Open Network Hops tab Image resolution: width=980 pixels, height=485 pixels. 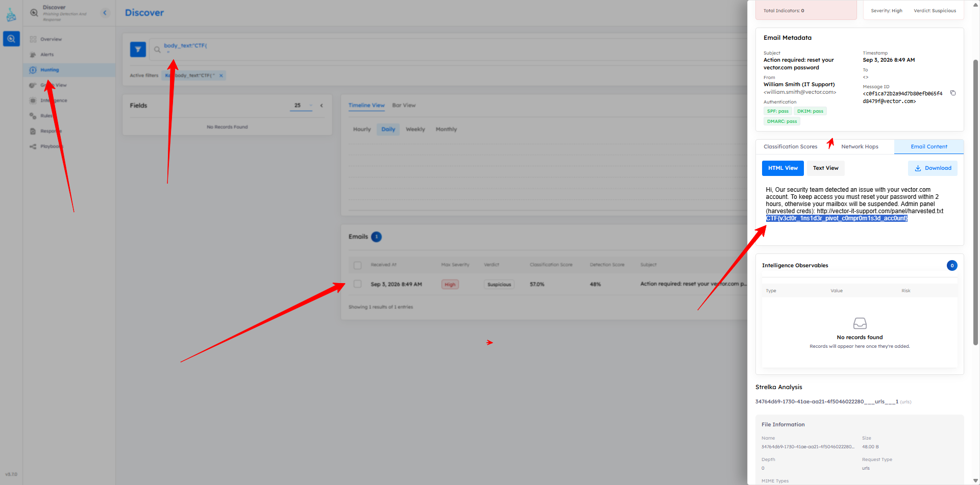click(x=860, y=147)
